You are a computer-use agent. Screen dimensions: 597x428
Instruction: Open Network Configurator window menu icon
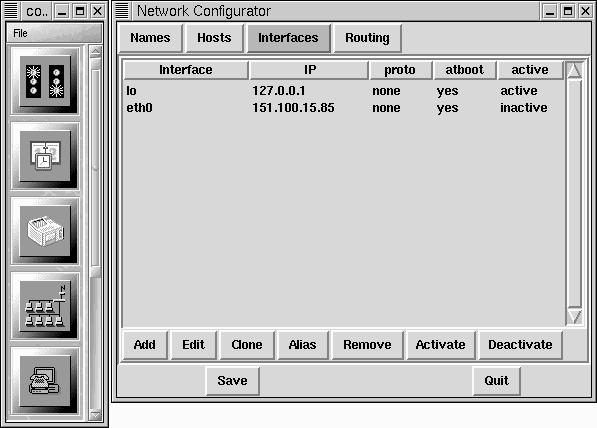click(122, 11)
